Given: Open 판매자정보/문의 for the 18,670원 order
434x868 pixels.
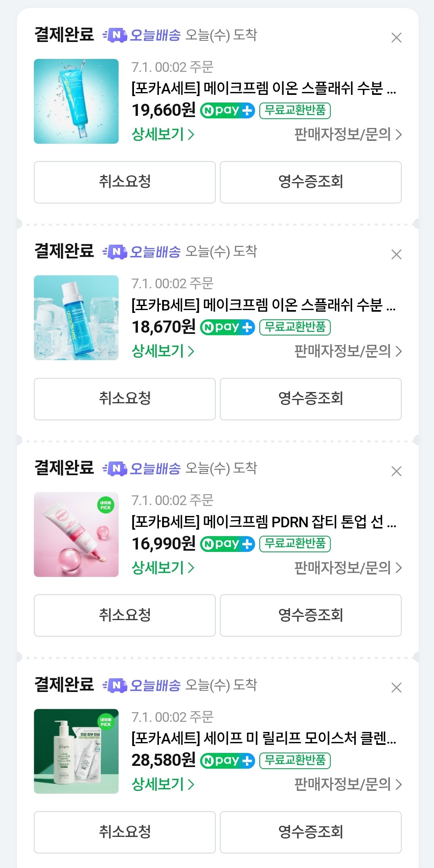Looking at the screenshot, I should pos(348,351).
